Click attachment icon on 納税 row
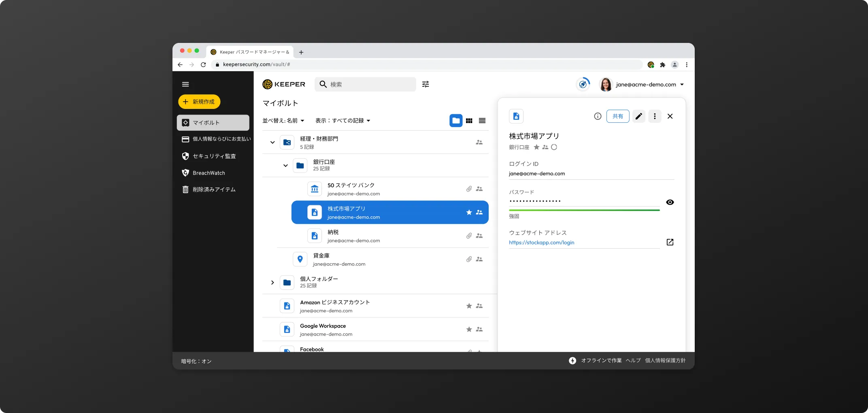 point(469,236)
